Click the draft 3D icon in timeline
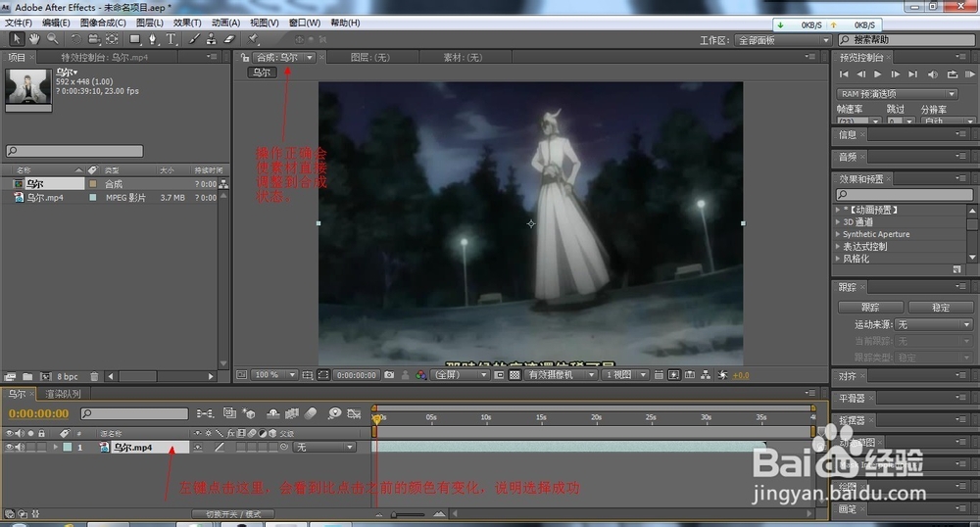The height and width of the screenshot is (527, 980). click(249, 413)
